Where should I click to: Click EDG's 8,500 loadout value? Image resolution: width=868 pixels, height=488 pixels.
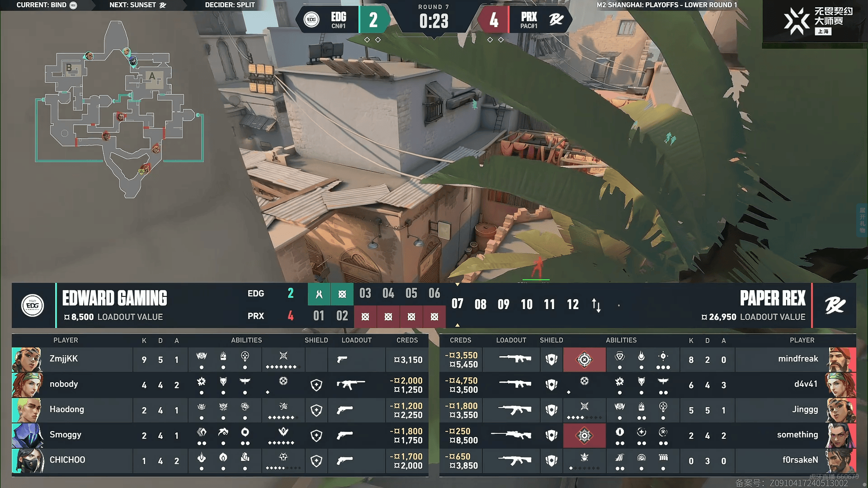point(79,317)
